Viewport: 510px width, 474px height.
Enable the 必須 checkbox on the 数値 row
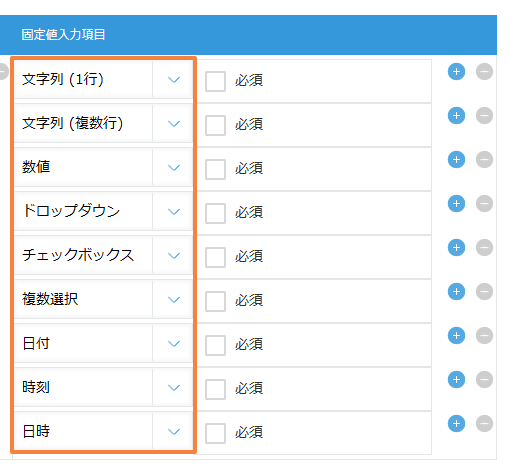pos(215,169)
